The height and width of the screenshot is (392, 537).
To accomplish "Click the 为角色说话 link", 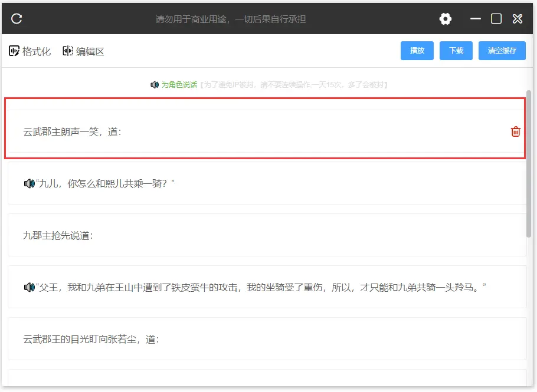I will 179,85.
